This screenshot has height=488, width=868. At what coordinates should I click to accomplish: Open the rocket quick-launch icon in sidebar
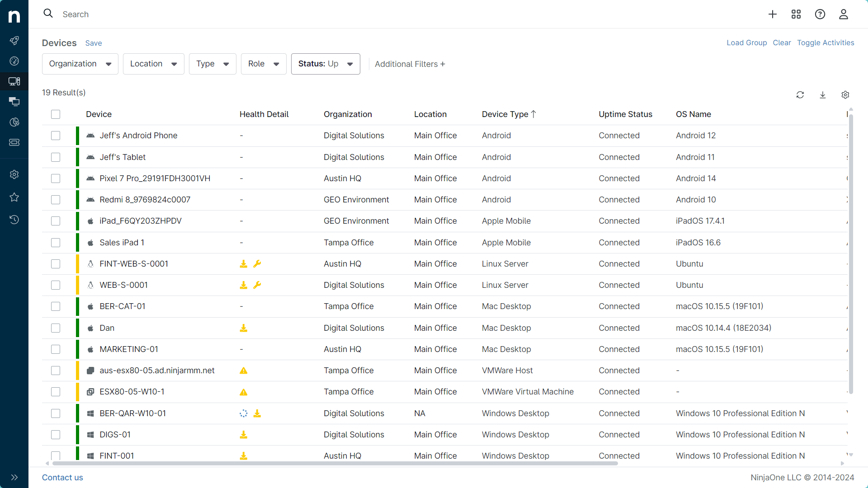click(x=14, y=40)
